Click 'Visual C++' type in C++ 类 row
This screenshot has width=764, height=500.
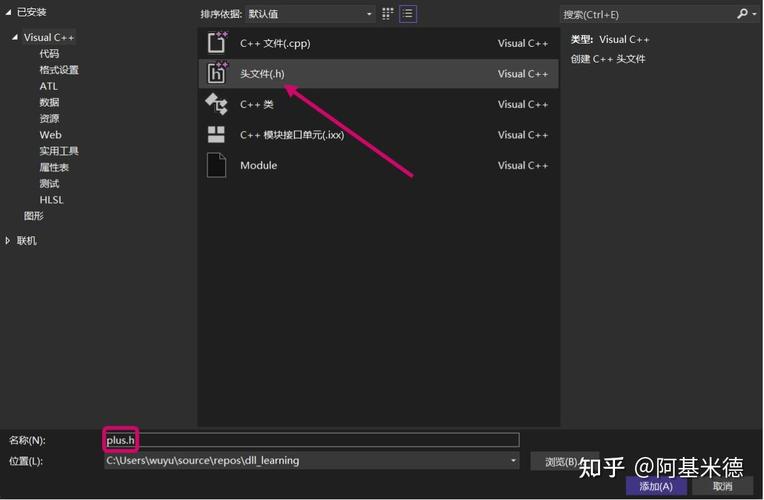click(523, 104)
